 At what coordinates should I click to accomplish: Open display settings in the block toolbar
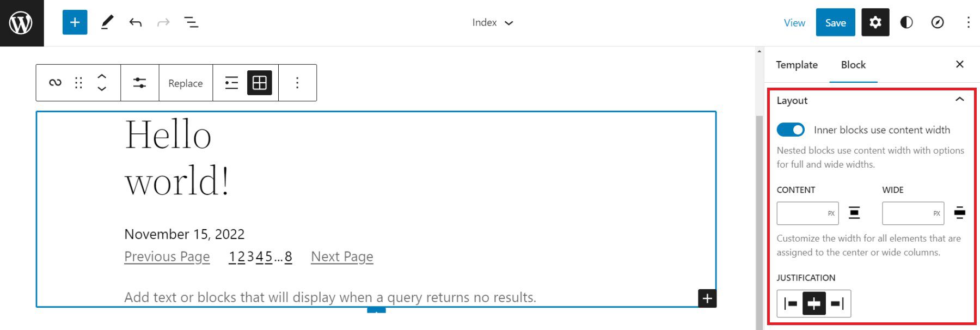tap(140, 83)
